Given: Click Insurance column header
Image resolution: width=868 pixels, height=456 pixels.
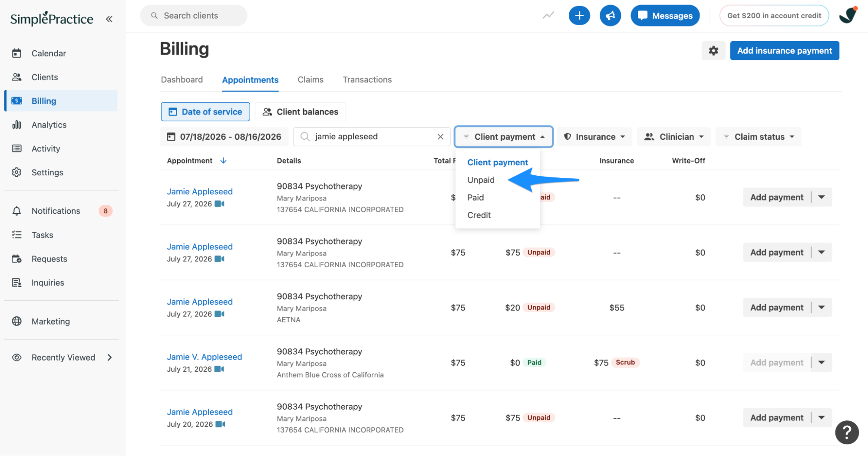Looking at the screenshot, I should (617, 161).
